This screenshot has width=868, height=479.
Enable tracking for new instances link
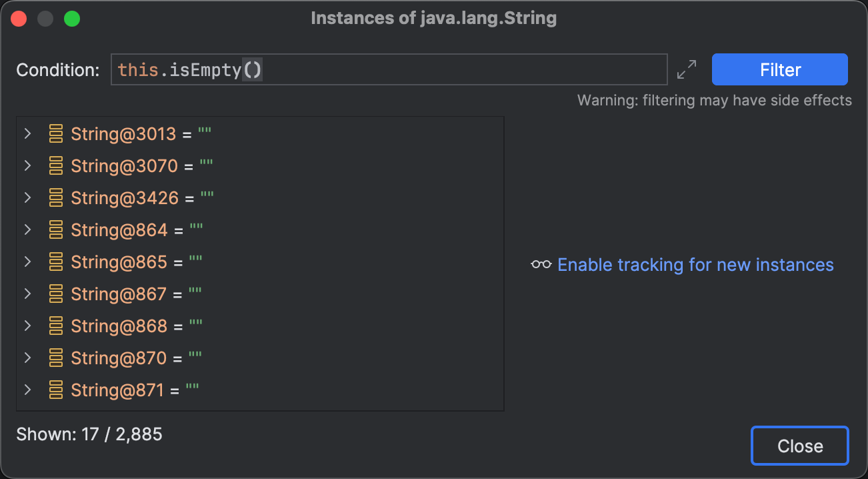[695, 265]
